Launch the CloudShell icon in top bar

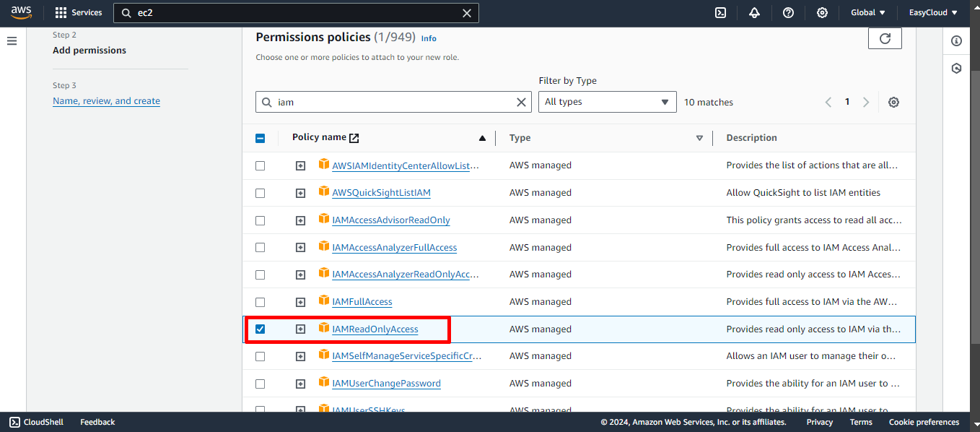pyautogui.click(x=720, y=12)
